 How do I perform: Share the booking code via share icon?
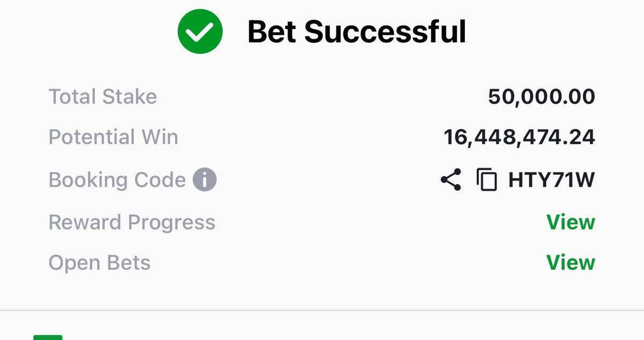(451, 180)
